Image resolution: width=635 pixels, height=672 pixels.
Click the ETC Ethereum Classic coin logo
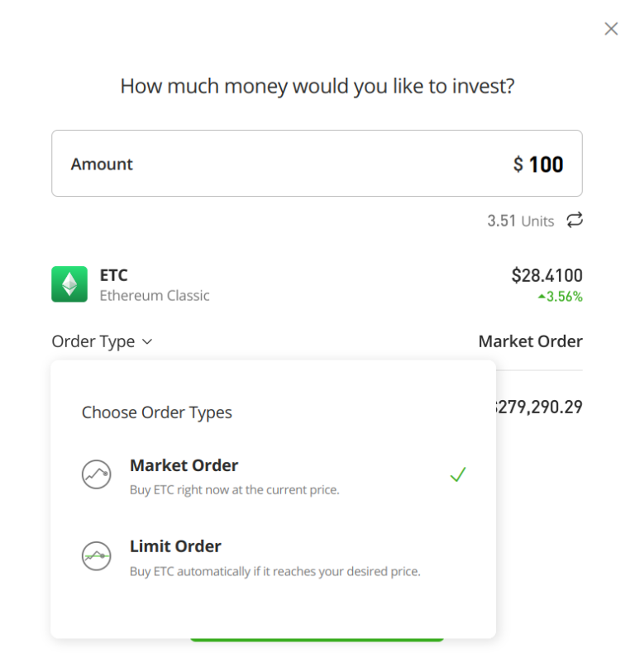pyautogui.click(x=70, y=284)
